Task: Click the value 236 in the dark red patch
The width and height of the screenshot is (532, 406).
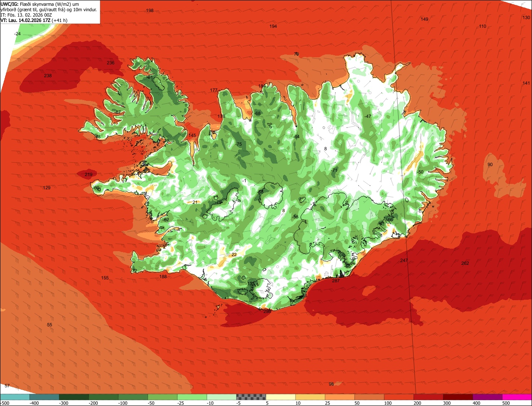Action: click(111, 63)
